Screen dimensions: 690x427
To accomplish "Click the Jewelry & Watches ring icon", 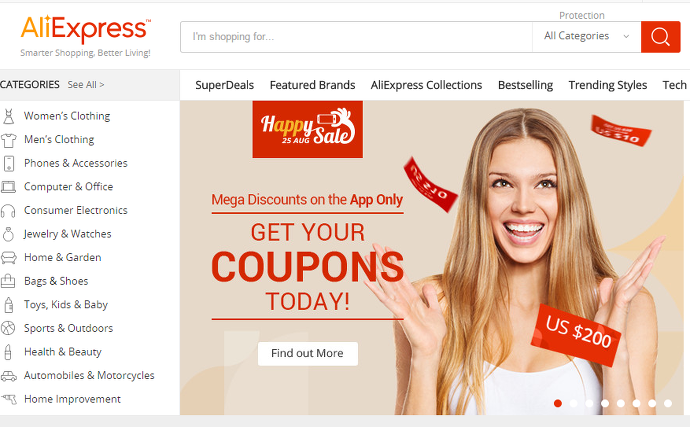I will (x=8, y=234).
